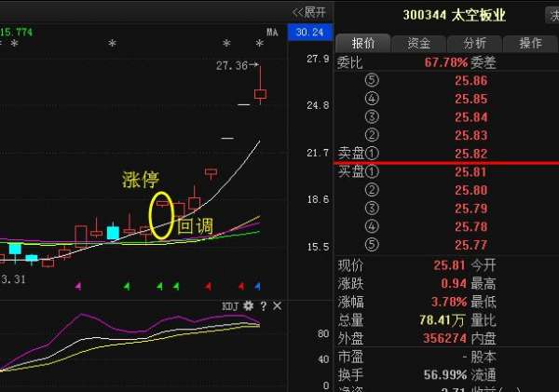Select buy 5 price 25.77
The height and width of the screenshot is (392, 559).
[470, 245]
